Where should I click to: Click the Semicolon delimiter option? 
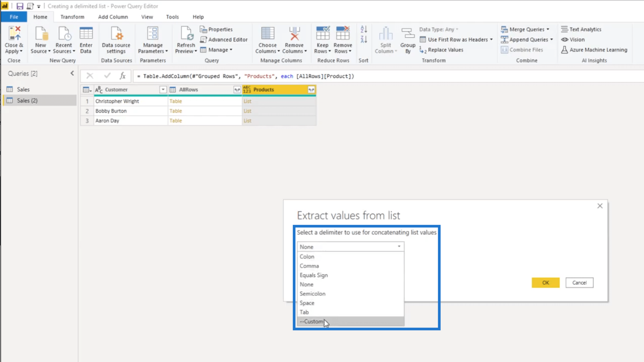tap(312, 293)
